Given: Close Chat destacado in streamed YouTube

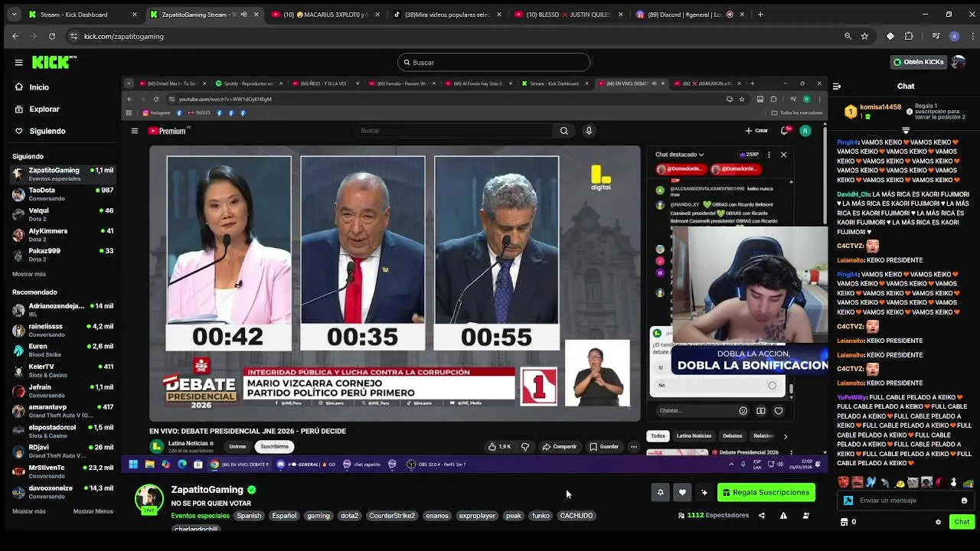Looking at the screenshot, I should tap(783, 155).
